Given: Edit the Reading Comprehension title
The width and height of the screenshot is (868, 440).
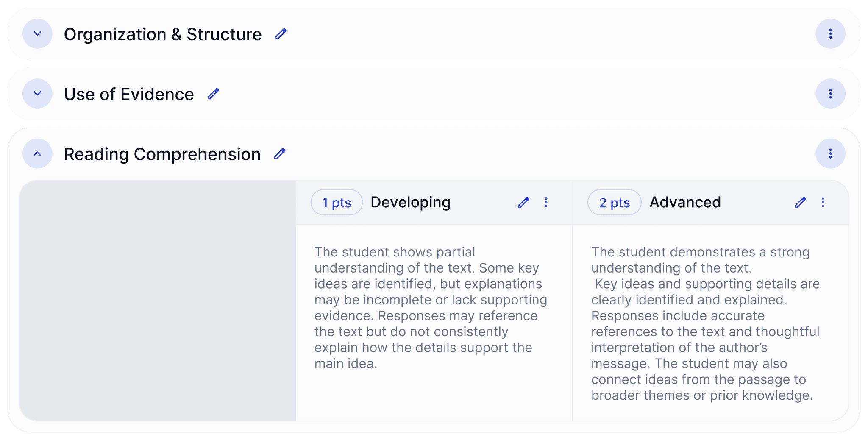Looking at the screenshot, I should click(x=279, y=154).
